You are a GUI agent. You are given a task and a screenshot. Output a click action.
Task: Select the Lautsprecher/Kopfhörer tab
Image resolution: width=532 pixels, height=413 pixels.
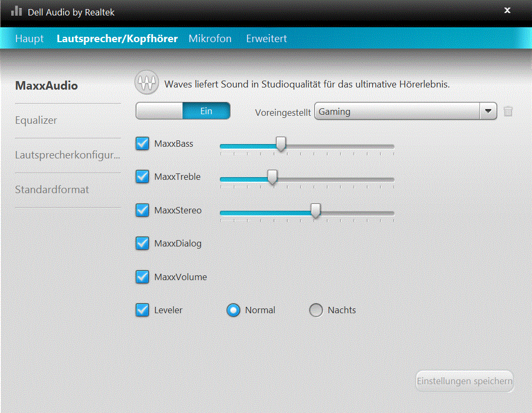(117, 38)
